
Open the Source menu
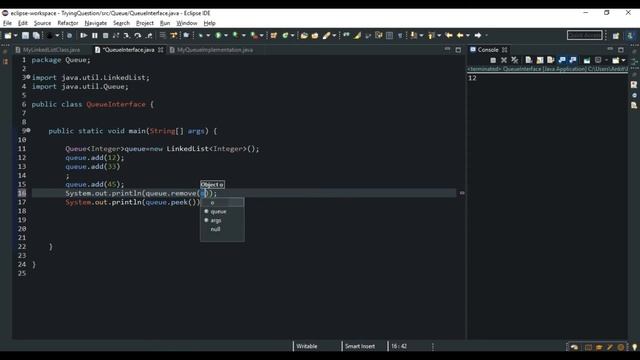tap(42, 23)
